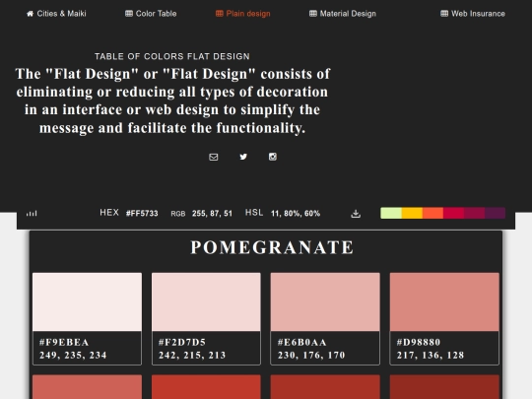The width and height of the screenshot is (532, 399).
Task: Select the dark purple palette swatch
Action: point(495,213)
